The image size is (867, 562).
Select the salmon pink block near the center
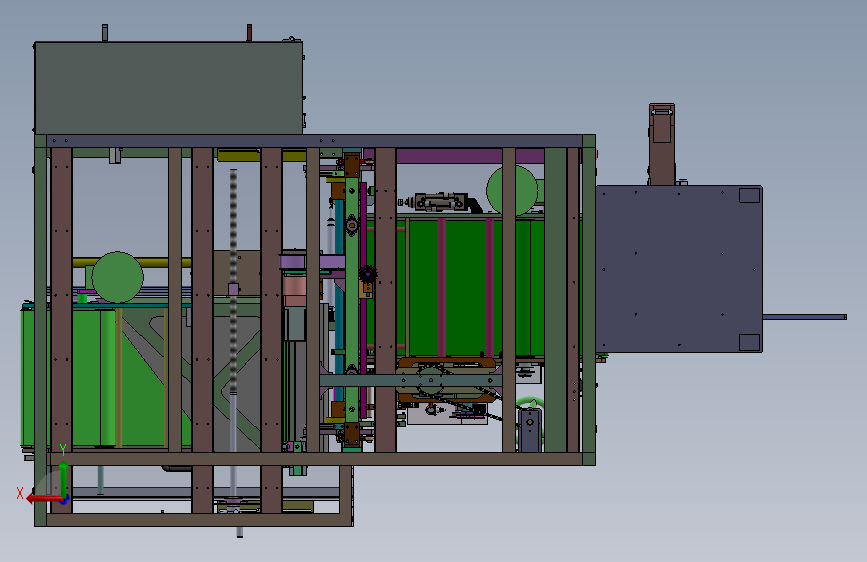pos(295,291)
